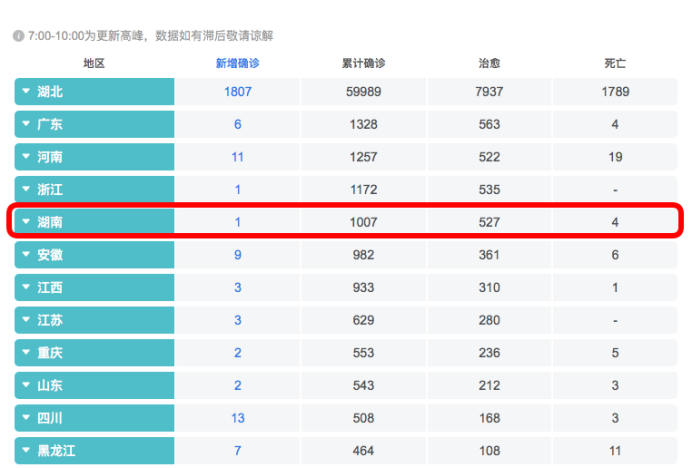This screenshot has width=692, height=468.
Task: Expand the 浙江 row arrow
Action: tap(26, 189)
